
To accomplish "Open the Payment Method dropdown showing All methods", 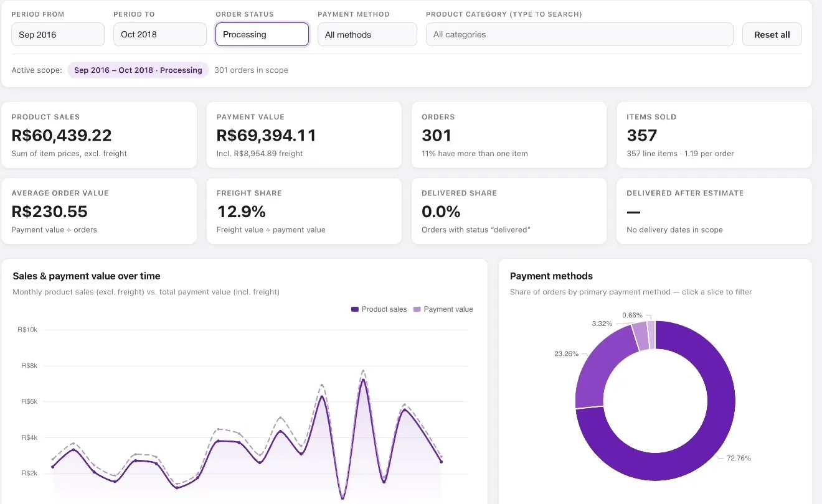I will (367, 34).
